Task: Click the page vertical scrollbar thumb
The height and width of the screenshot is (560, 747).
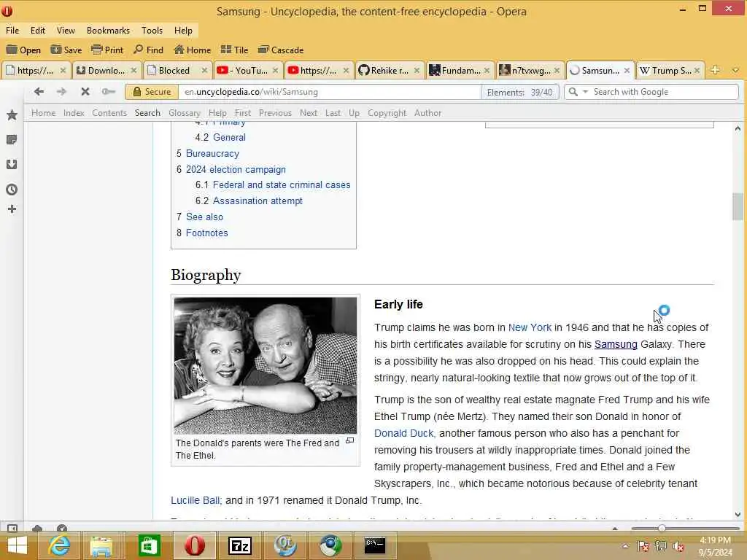Action: click(738, 206)
